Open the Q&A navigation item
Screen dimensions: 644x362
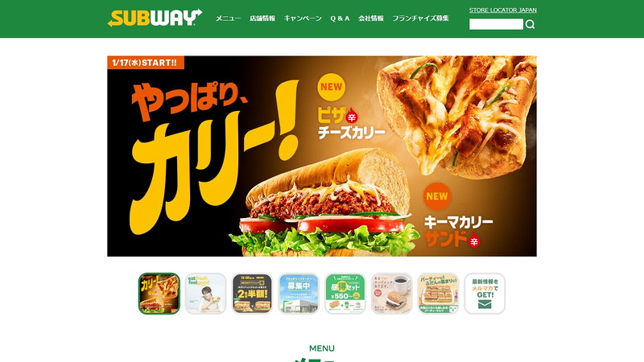pos(340,19)
